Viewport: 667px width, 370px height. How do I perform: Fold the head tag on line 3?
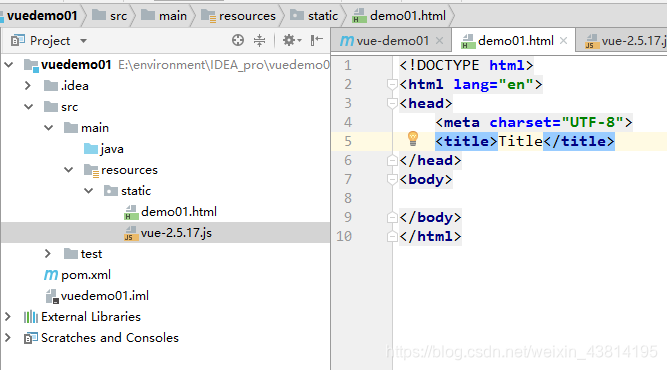click(x=392, y=103)
